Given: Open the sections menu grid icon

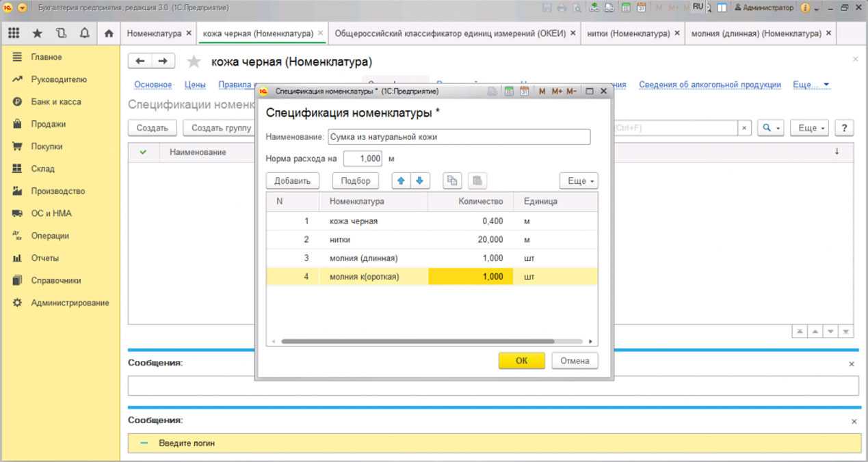Looking at the screenshot, I should pos(14,33).
